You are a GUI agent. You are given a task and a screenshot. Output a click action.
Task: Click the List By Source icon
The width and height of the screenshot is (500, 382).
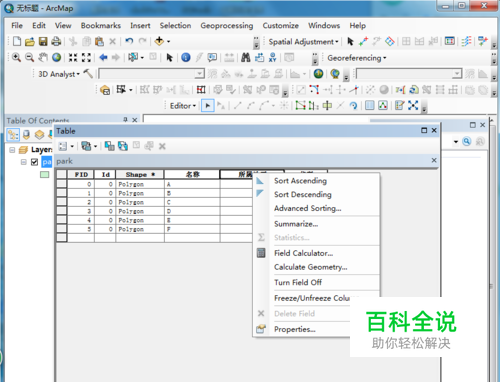point(26,135)
